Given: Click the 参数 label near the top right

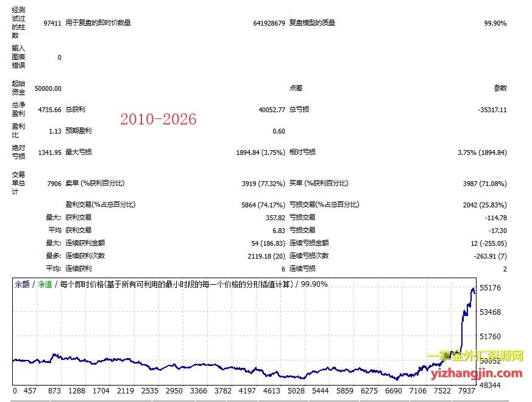Looking at the screenshot, I should [500, 88].
